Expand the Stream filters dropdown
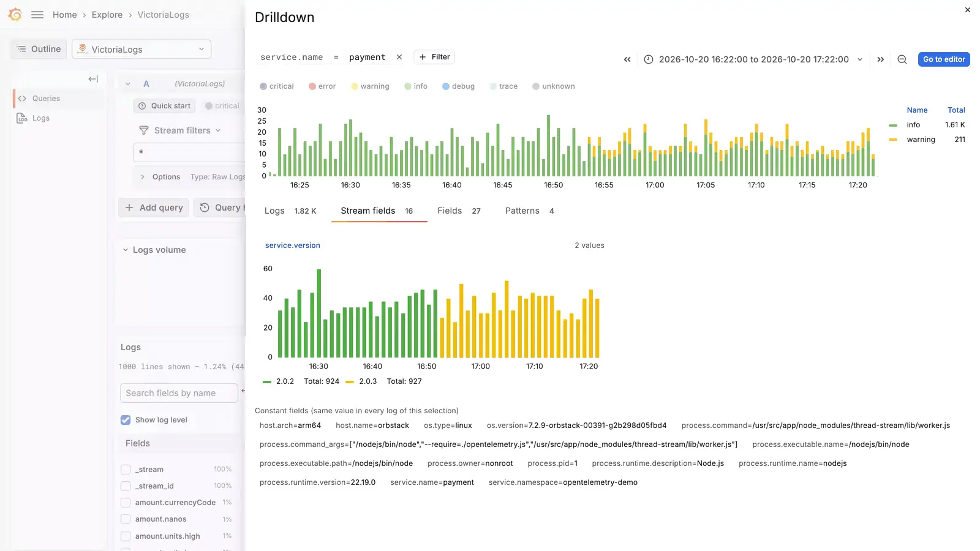Image resolution: width=980 pixels, height=551 pixels. [x=218, y=130]
